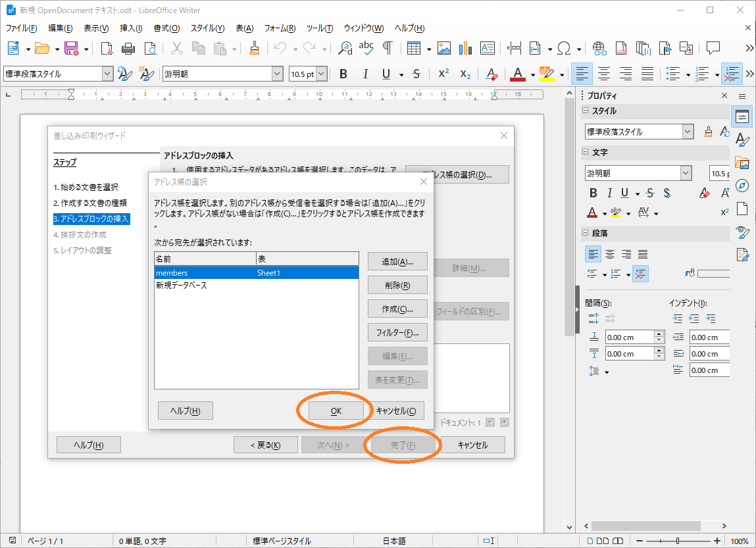Toggle align right in sidebar paragraph panel

point(626,254)
